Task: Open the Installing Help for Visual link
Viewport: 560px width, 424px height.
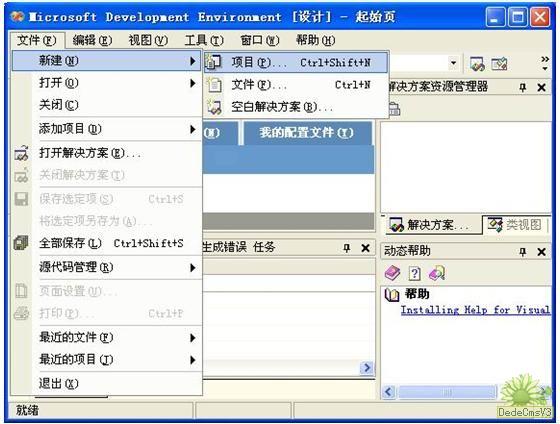Action: (x=475, y=310)
